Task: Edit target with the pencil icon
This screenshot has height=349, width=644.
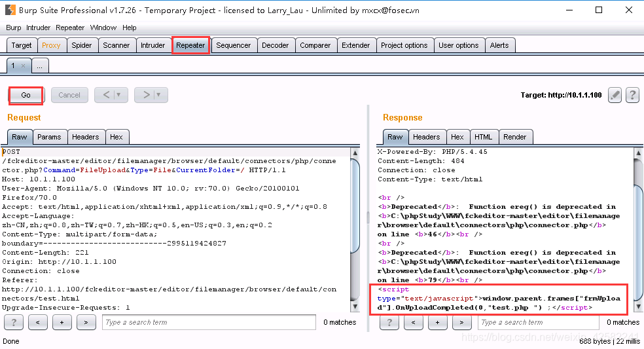Action: point(615,96)
